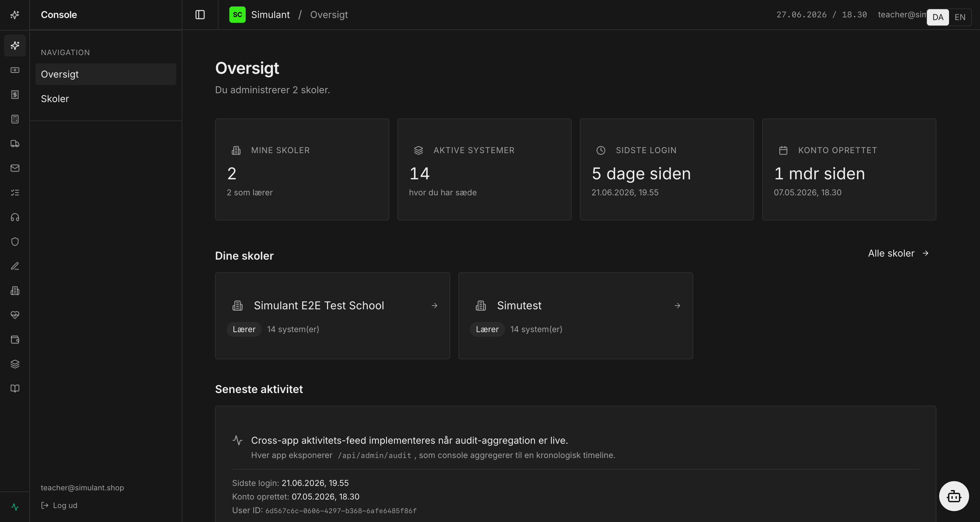This screenshot has width=980, height=522.
Task: Open the checklist tasks icon in sidebar
Action: pos(15,193)
